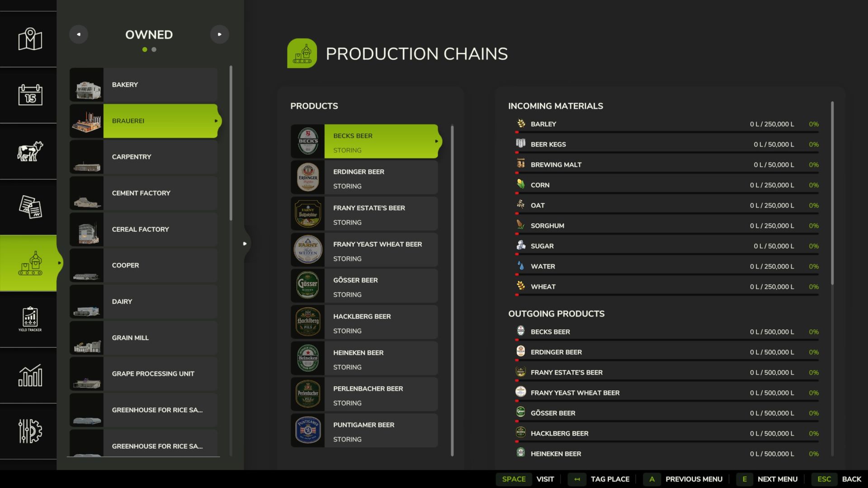
Task: Click the Next Menu button
Action: [767, 479]
